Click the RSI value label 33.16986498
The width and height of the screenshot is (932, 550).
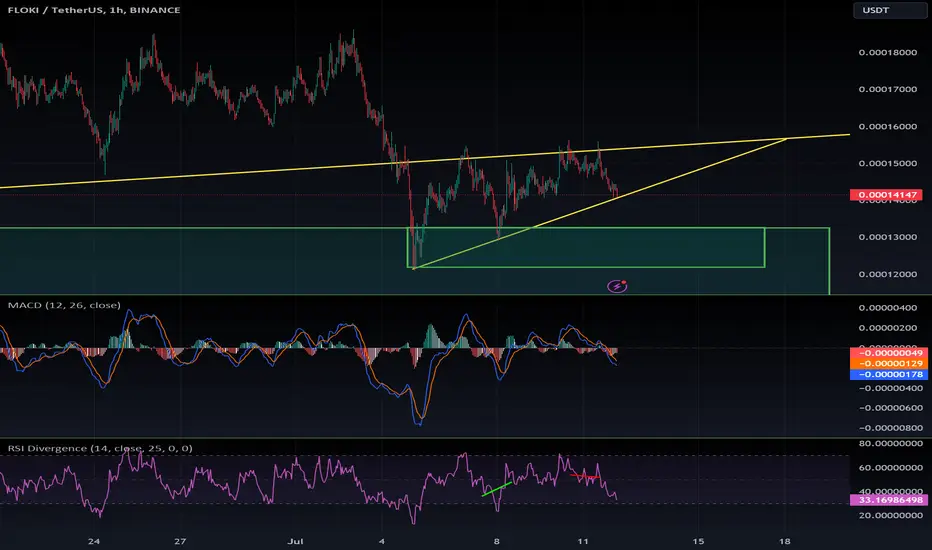[888, 499]
